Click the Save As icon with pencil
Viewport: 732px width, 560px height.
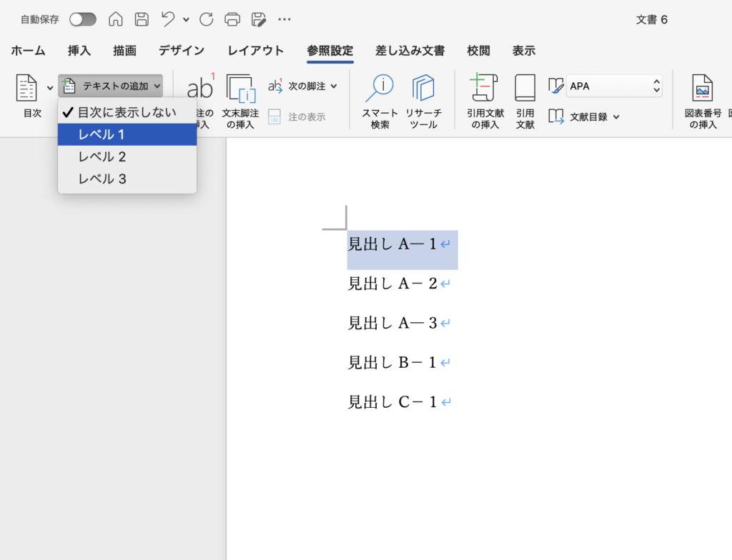(259, 19)
